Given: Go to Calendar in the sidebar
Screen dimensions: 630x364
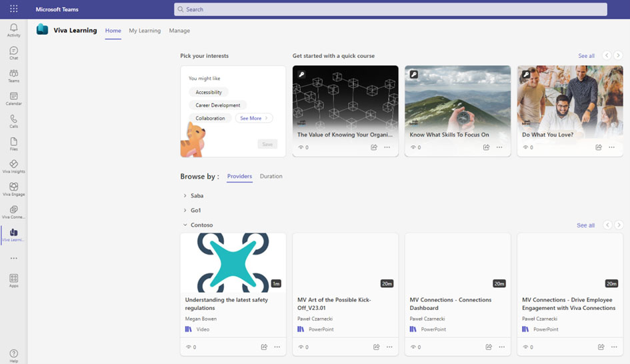Looking at the screenshot, I should point(13,99).
